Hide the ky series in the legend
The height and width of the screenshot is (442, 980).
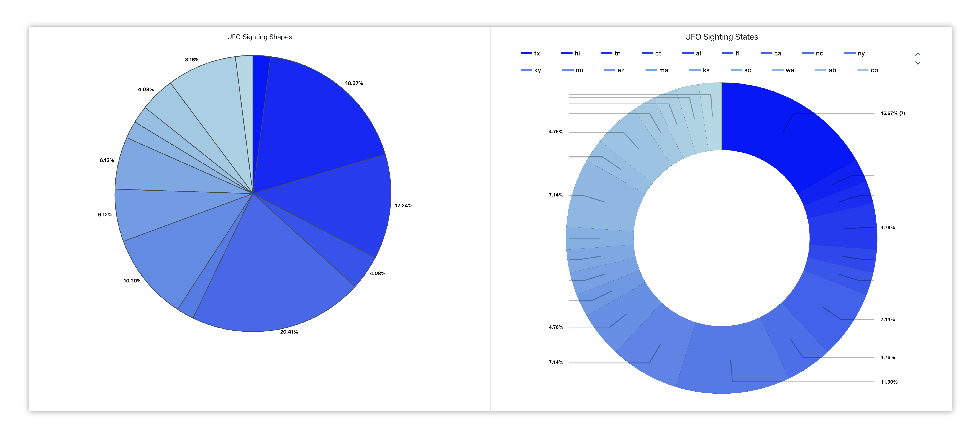[531, 70]
